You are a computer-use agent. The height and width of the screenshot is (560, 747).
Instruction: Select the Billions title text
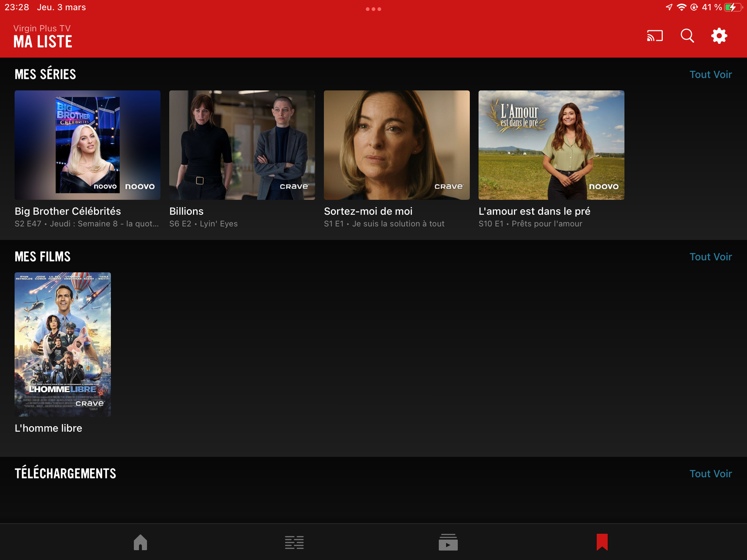pyautogui.click(x=186, y=211)
